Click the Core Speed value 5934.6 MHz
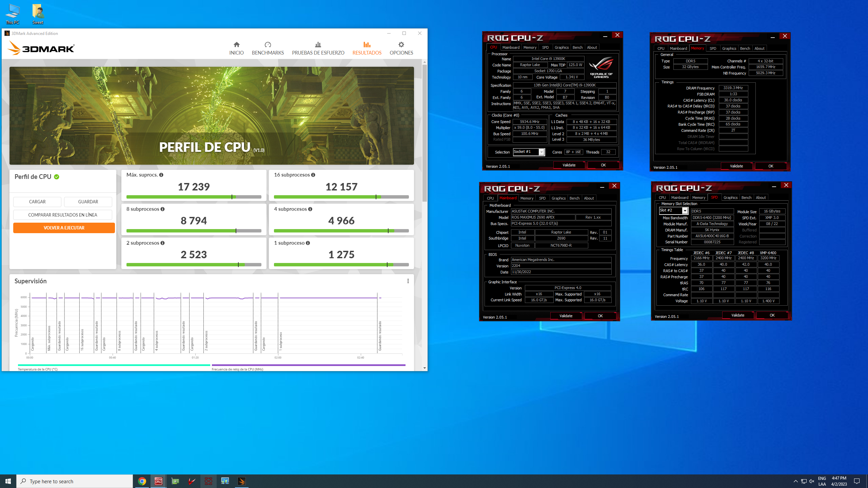Viewport: 868px width, 488px height. pyautogui.click(x=530, y=122)
